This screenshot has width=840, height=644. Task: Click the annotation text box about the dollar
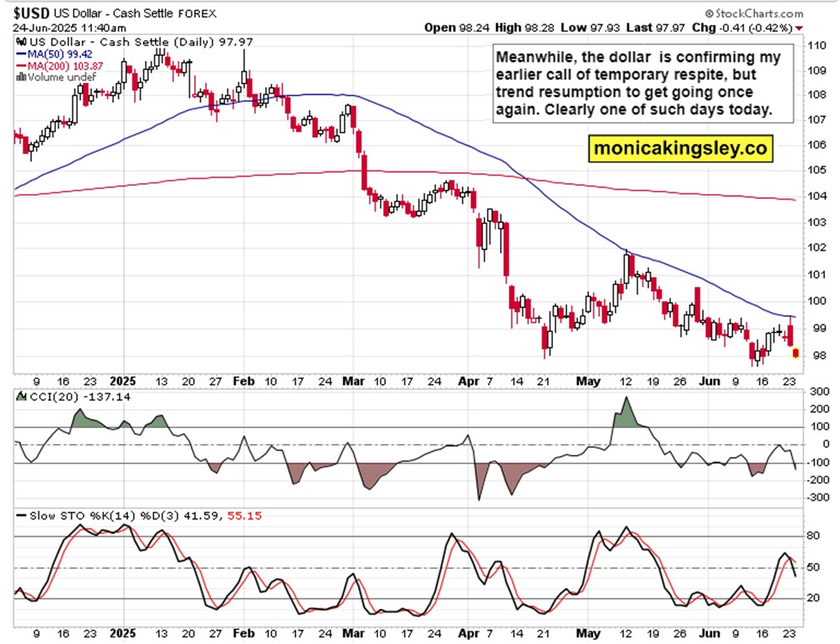[x=643, y=83]
